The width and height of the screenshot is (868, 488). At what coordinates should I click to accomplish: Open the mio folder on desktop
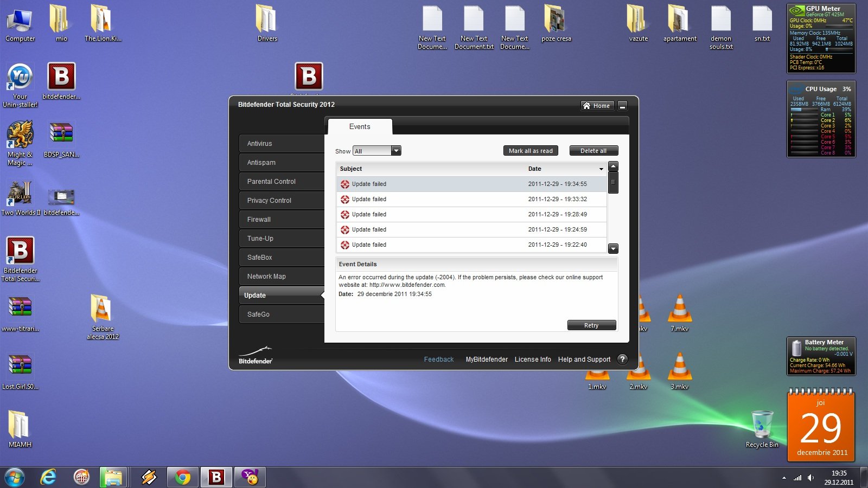point(61,23)
